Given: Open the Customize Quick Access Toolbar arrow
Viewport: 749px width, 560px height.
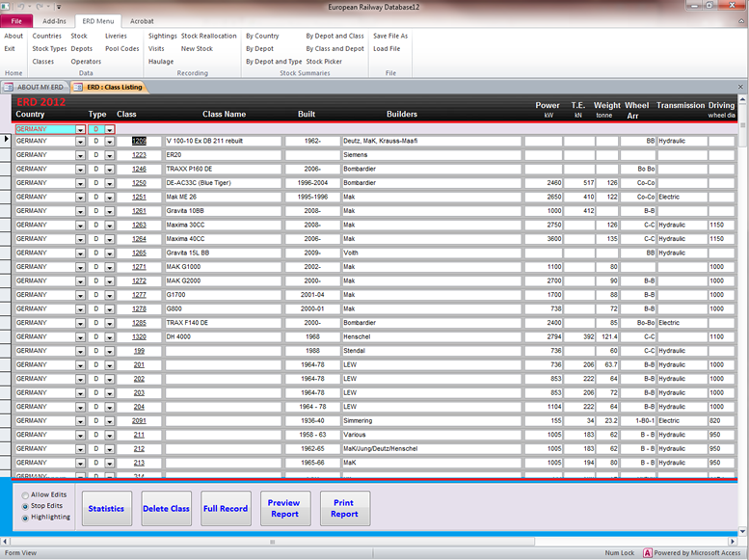Looking at the screenshot, I should tap(58, 7).
